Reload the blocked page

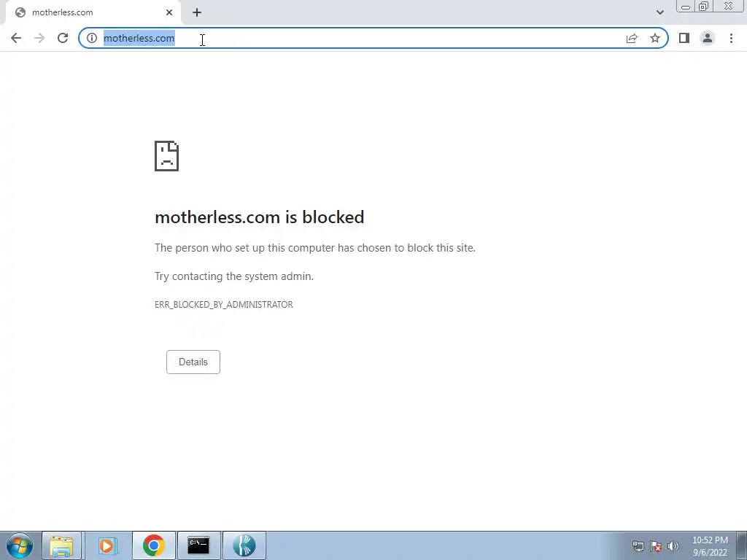(x=63, y=38)
